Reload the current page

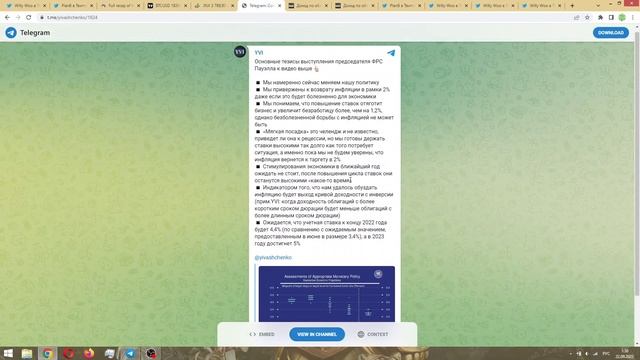pos(29,18)
